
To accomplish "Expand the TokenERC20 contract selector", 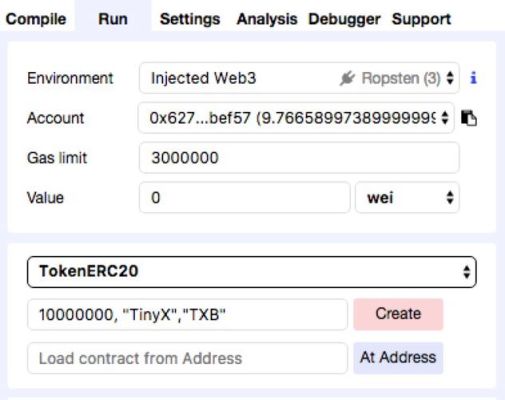I will [x=252, y=272].
